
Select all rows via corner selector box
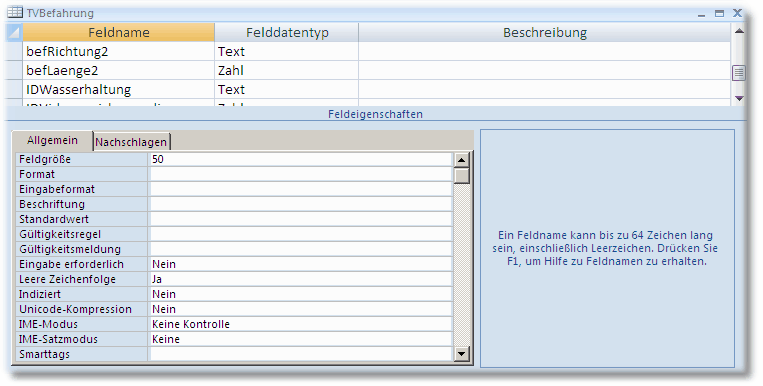tap(14, 32)
